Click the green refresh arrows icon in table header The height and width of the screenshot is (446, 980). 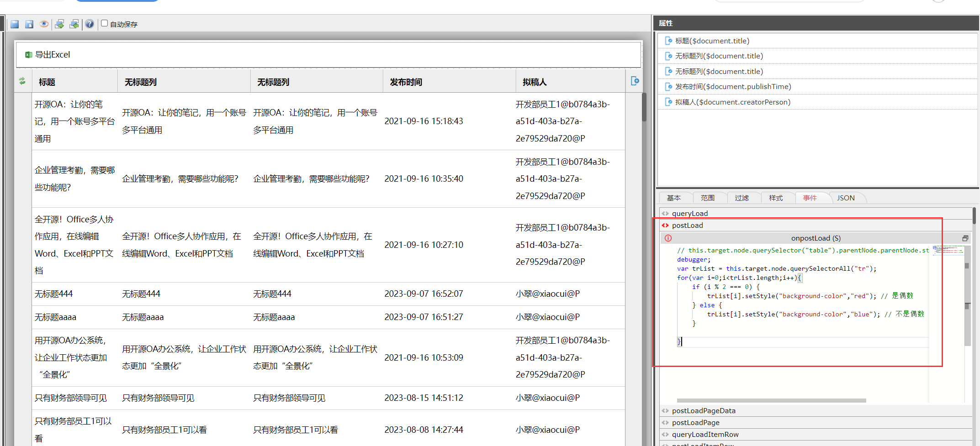coord(22,81)
